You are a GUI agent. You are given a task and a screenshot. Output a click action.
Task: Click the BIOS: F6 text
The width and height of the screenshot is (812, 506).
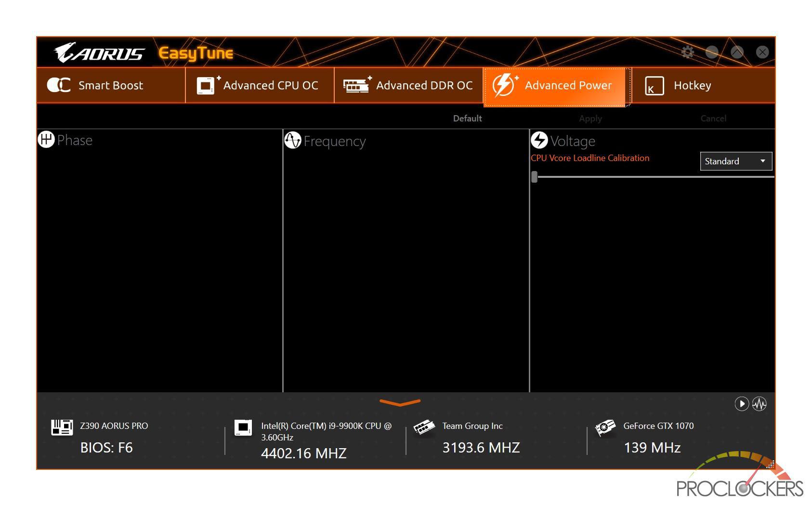pyautogui.click(x=106, y=448)
